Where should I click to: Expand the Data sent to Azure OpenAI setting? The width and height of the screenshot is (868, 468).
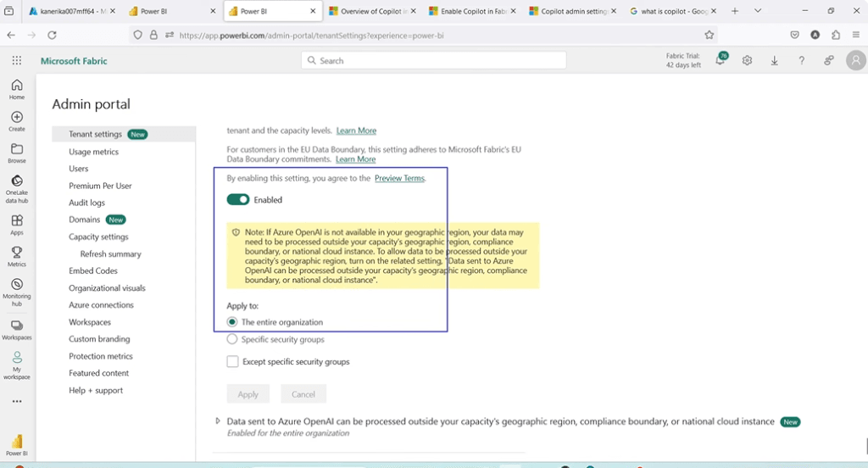coord(218,421)
